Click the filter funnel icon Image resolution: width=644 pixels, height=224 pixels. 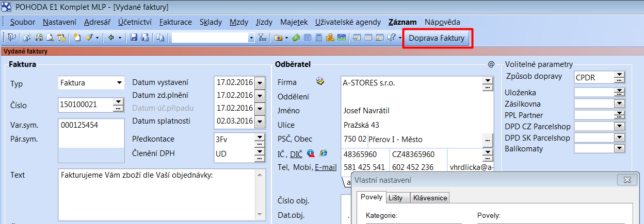[x=262, y=38]
